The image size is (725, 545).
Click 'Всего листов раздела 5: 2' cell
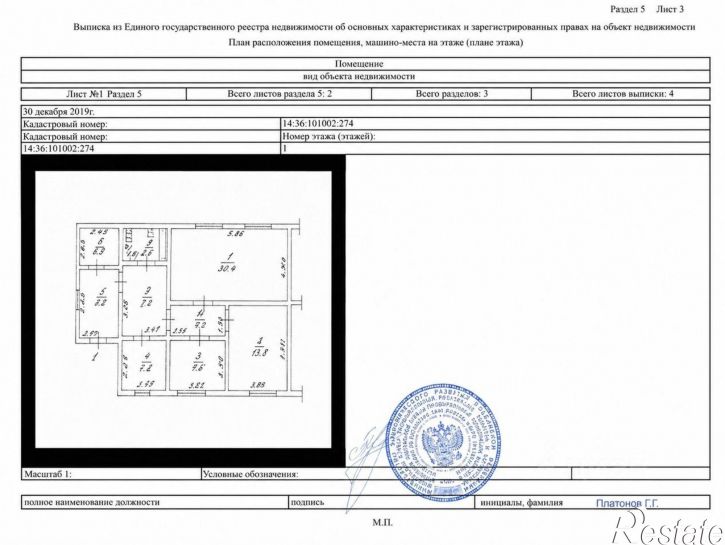click(279, 94)
